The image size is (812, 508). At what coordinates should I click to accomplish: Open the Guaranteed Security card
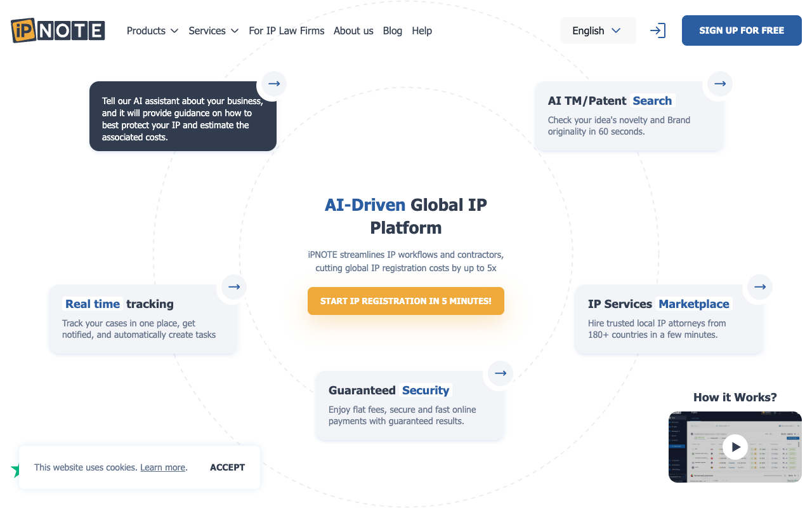coord(409,405)
